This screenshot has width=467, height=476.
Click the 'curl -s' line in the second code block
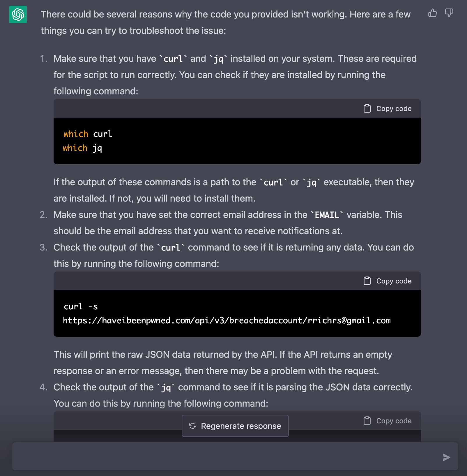pyautogui.click(x=81, y=306)
